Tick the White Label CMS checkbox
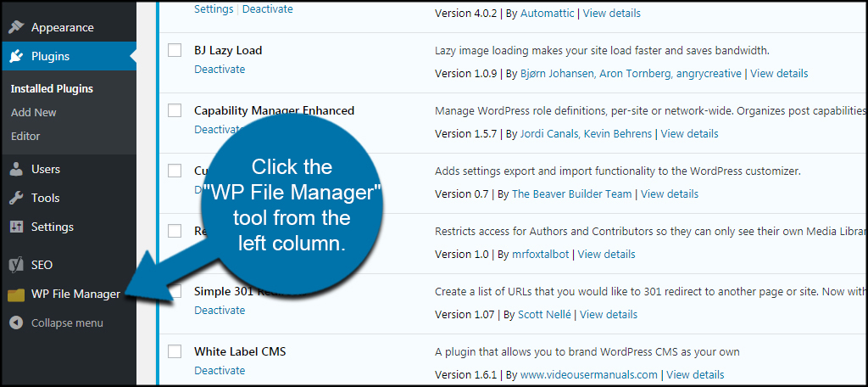 tap(175, 351)
